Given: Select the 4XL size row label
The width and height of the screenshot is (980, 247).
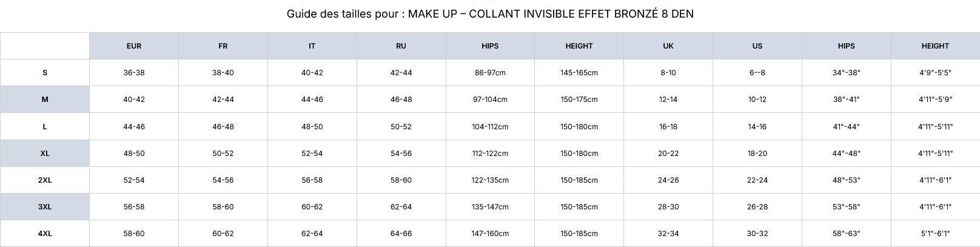Looking at the screenshot, I should (x=45, y=234).
